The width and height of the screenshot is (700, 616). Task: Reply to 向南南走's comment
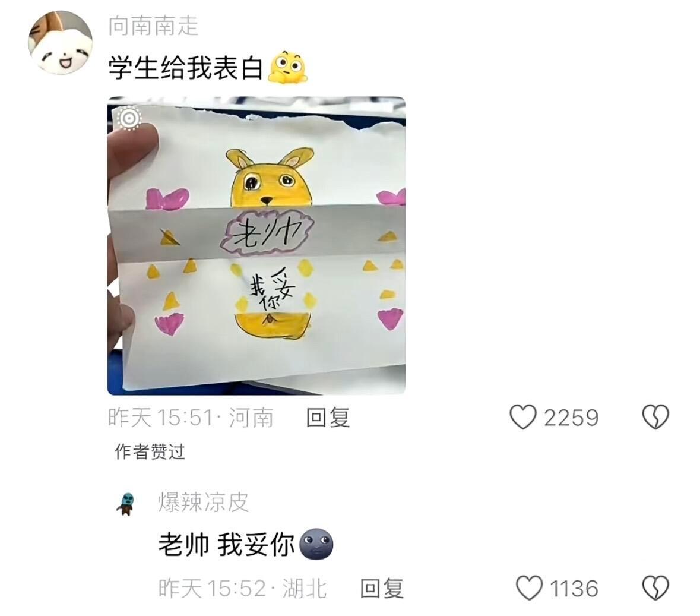(x=328, y=418)
